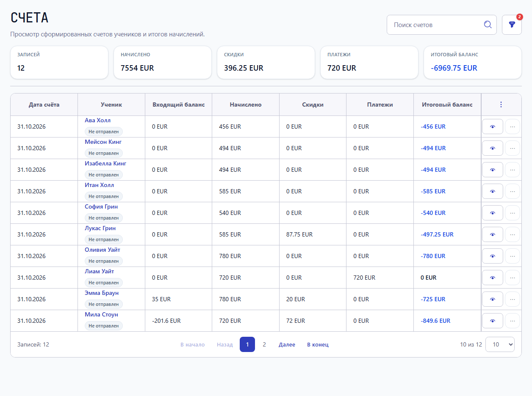Select page 1 in pagination
This screenshot has height=396, width=532.
pyautogui.click(x=247, y=344)
